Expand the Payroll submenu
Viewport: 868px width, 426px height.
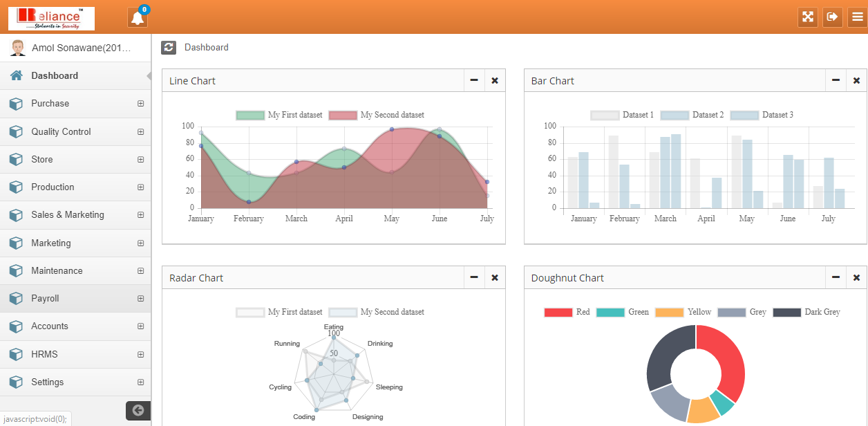click(140, 299)
